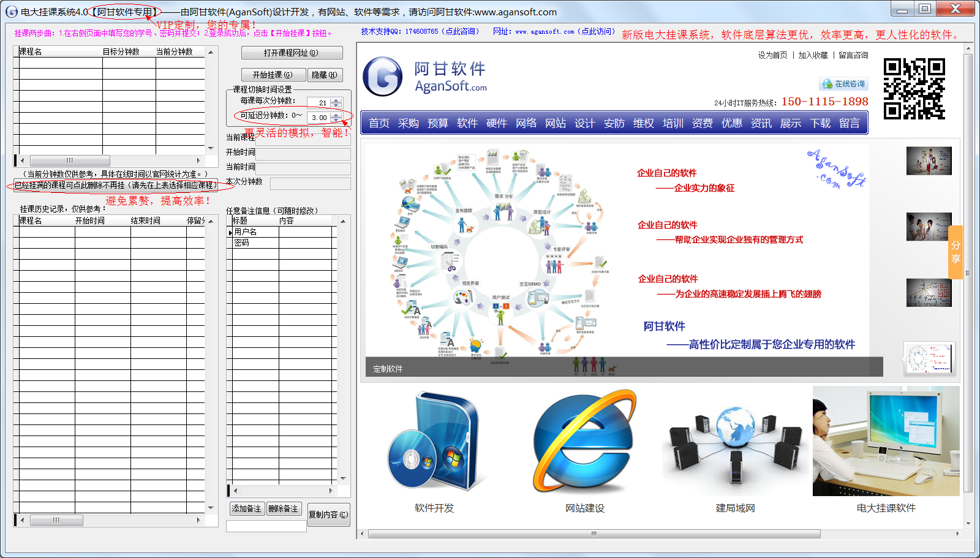Click the 软件开发 software box icon
Viewport: 980px width, 558px height.
coord(434,441)
